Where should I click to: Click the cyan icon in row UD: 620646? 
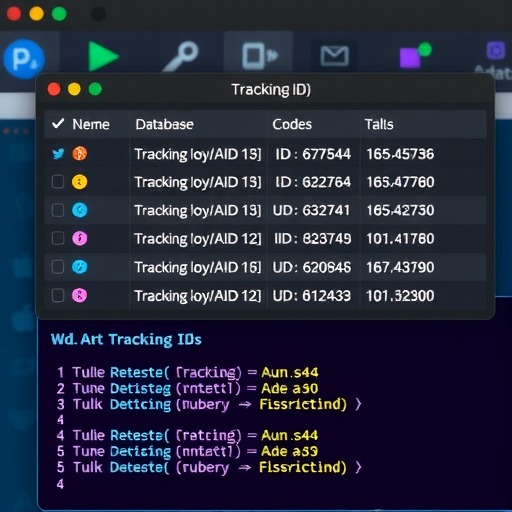click(80, 267)
